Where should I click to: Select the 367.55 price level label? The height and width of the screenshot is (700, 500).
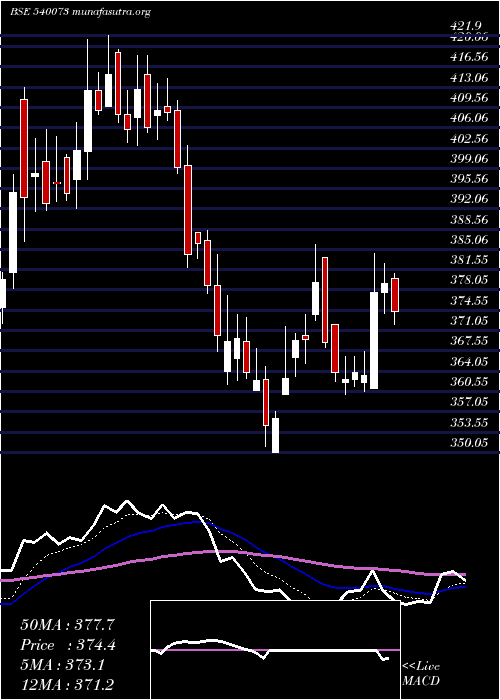click(467, 342)
